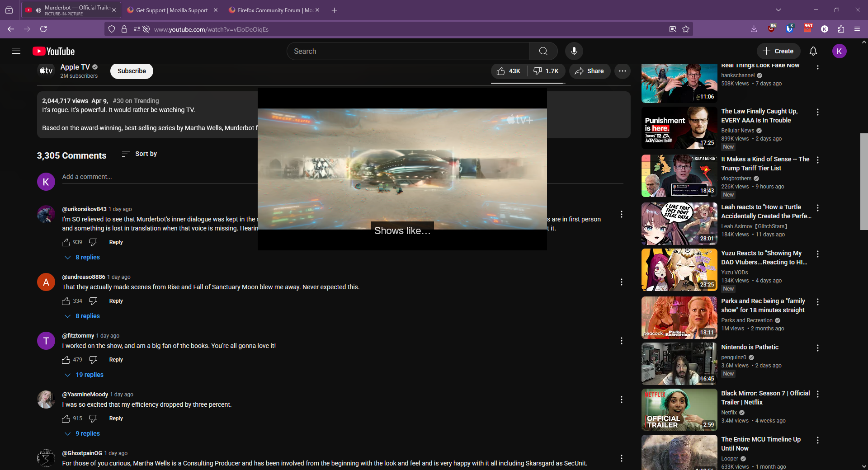This screenshot has height=470, width=868.
Task: Open Firefox View recent browsing button
Action: pos(9,10)
